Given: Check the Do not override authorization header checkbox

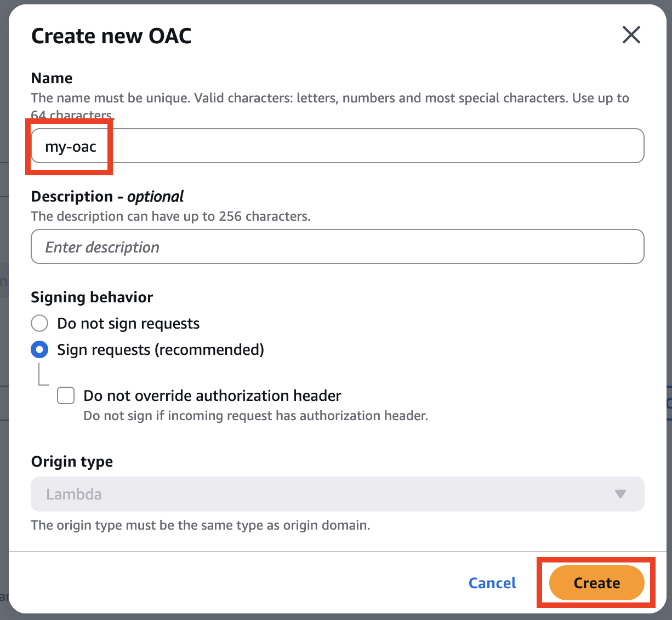Looking at the screenshot, I should tap(66, 395).
